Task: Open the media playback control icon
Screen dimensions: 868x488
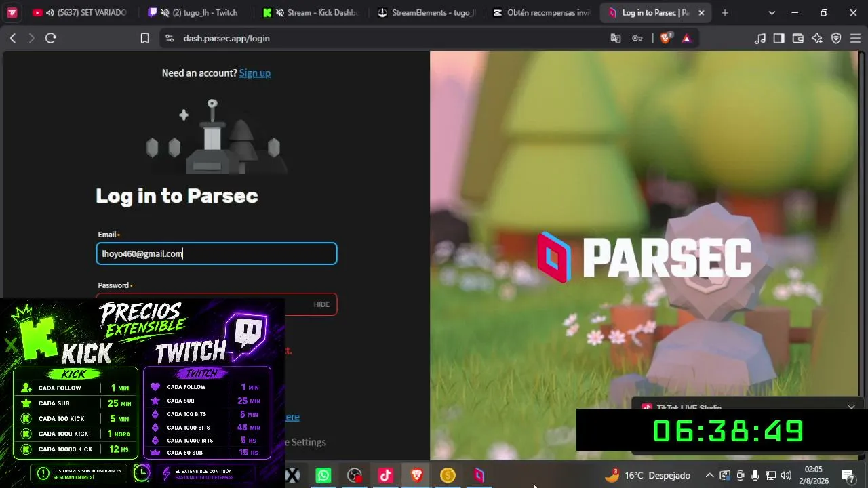Action: point(760,39)
